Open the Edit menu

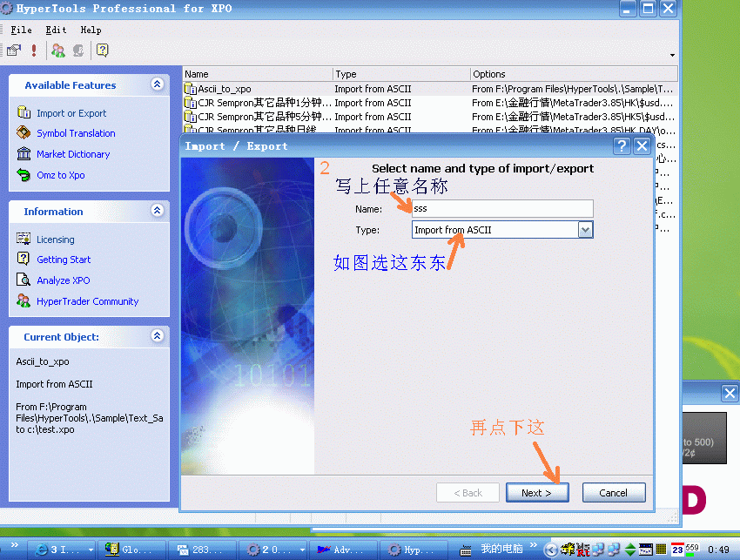pos(56,30)
